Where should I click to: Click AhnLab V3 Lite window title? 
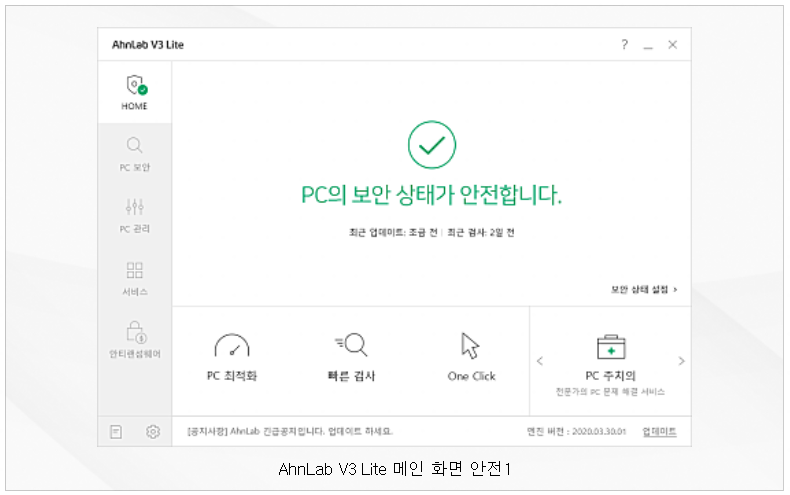148,45
